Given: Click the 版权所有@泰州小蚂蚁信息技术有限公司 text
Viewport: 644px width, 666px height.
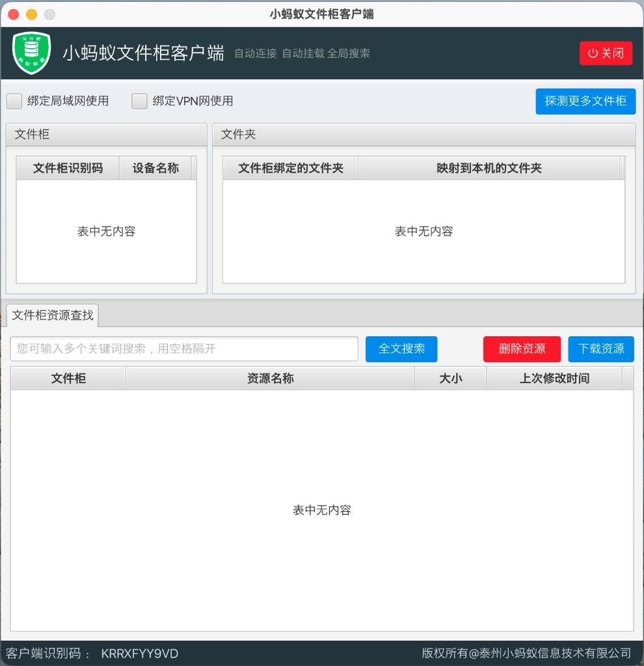Looking at the screenshot, I should 526,653.
